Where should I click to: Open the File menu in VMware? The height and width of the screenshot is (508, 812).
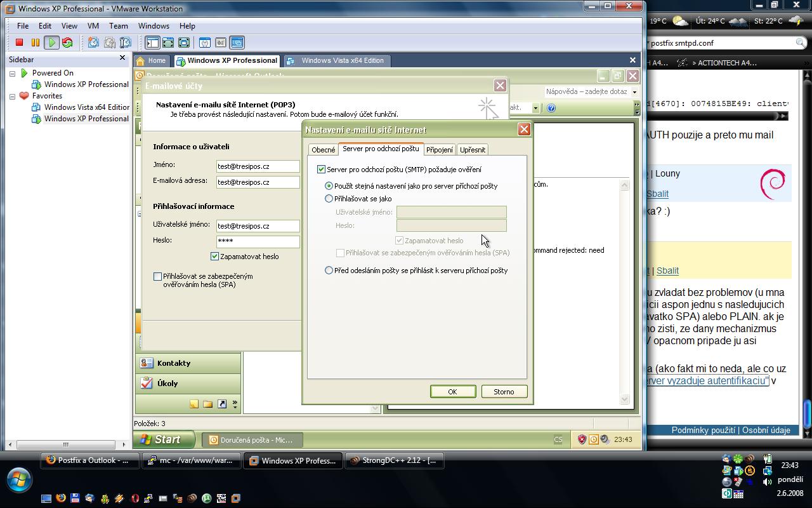click(x=23, y=26)
